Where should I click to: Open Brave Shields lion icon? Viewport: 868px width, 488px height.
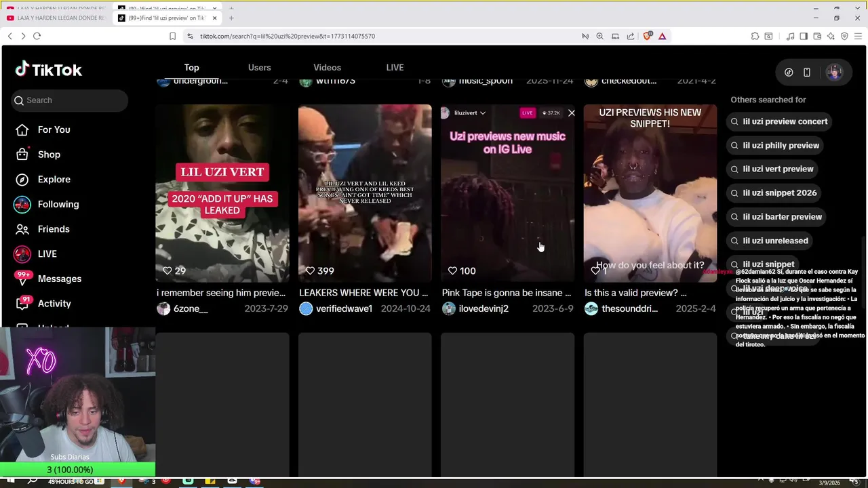click(648, 36)
